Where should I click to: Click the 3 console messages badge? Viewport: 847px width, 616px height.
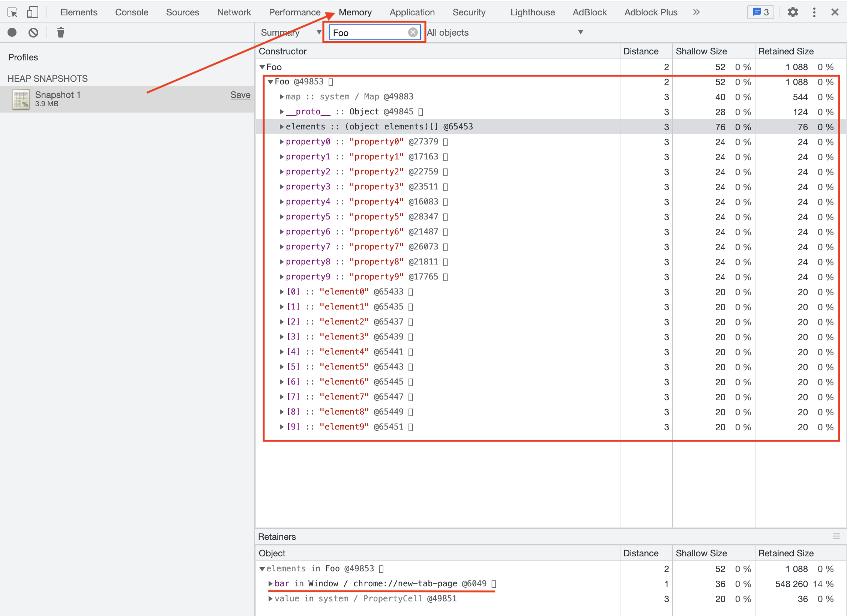(761, 12)
